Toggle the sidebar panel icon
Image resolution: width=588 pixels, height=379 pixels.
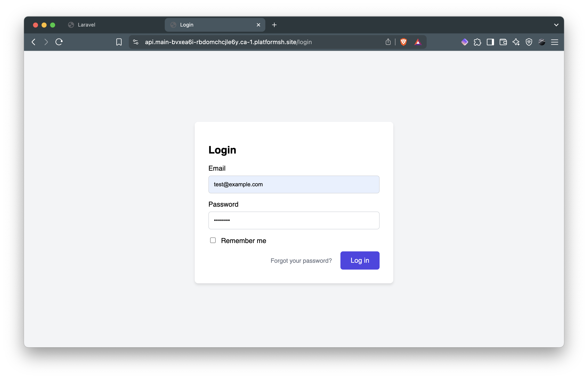tap(490, 42)
